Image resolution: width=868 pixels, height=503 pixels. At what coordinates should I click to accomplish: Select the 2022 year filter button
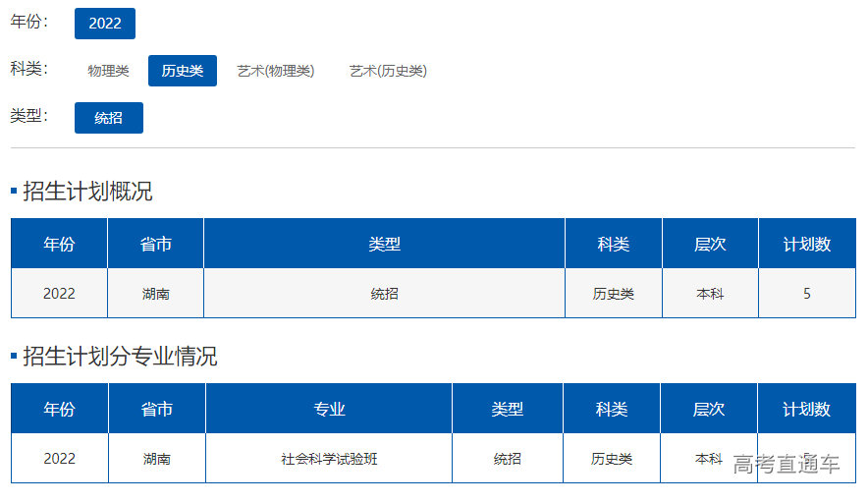pyautogui.click(x=105, y=24)
